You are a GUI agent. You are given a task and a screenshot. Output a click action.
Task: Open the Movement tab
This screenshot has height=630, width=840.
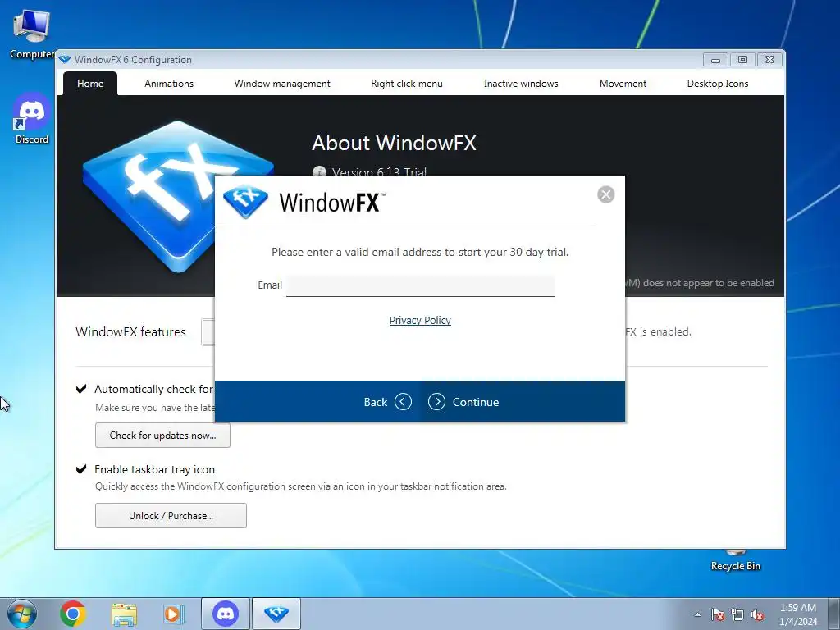click(x=623, y=84)
